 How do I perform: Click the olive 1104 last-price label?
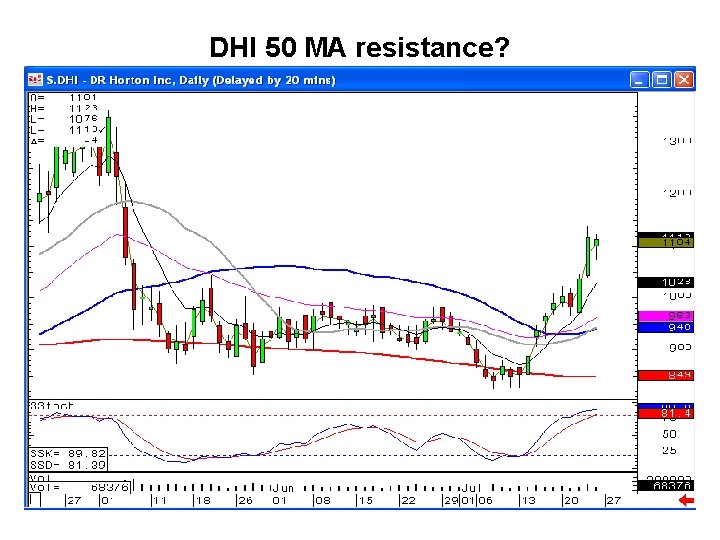(666, 242)
